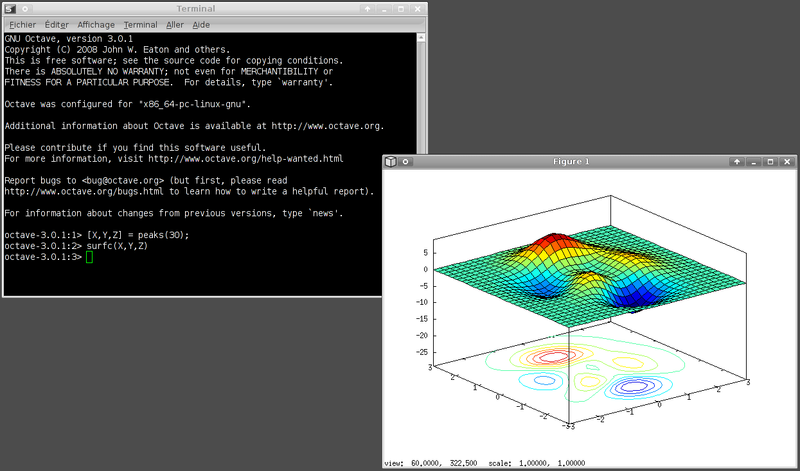800x471 pixels.
Task: Open the Éditer menu
Action: pos(59,24)
